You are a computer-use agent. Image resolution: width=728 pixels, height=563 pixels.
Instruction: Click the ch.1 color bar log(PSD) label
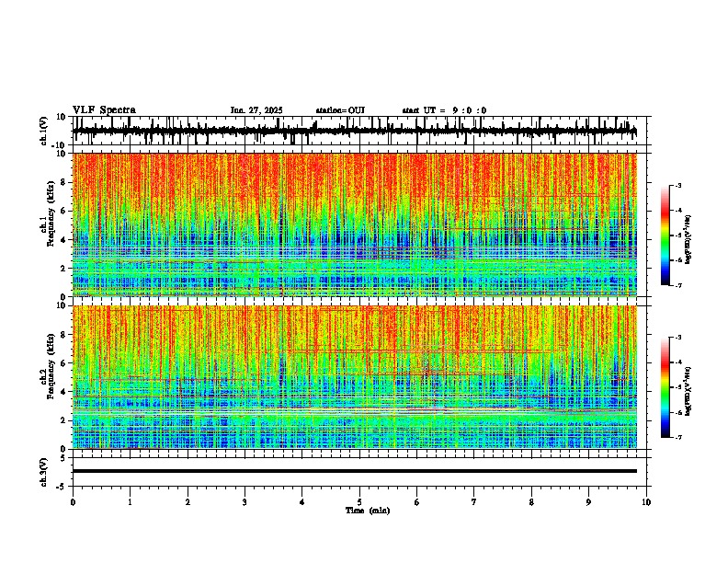688,240
